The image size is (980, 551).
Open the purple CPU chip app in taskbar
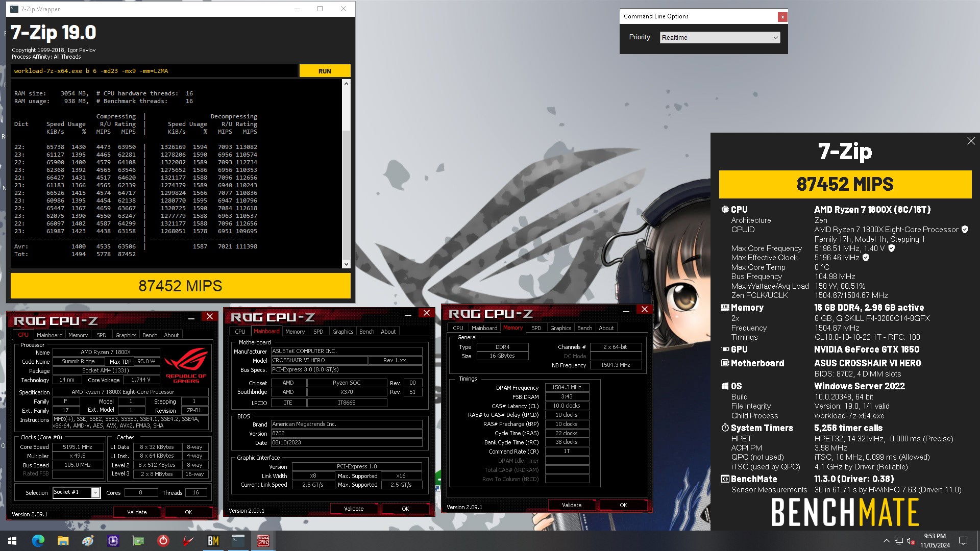coord(113,541)
